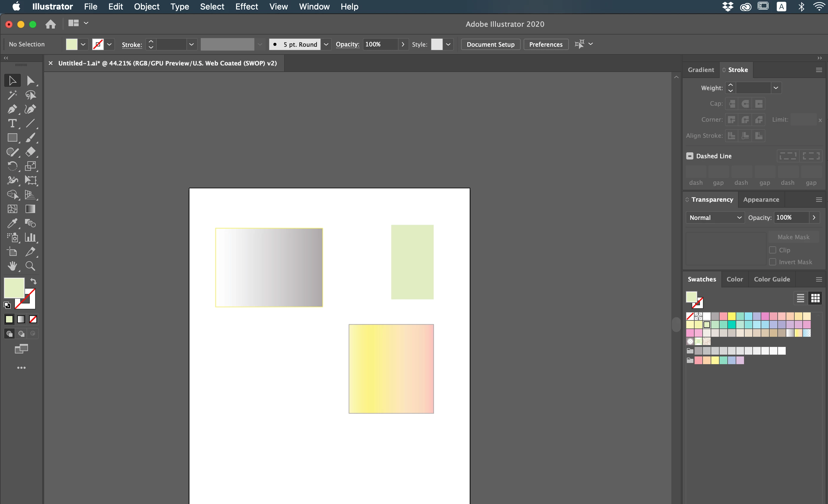This screenshot has width=828, height=504.
Task: Expand the 5 pt. Round brush dropdown
Action: pos(326,44)
